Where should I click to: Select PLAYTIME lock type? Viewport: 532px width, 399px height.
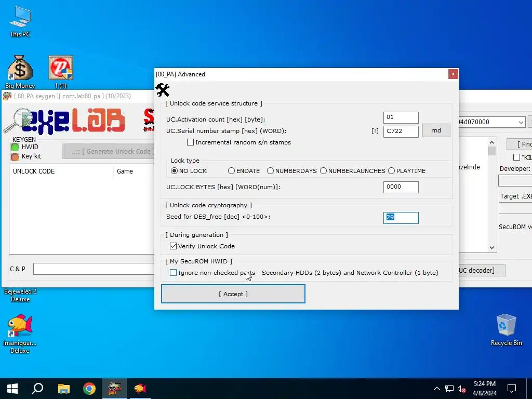(x=392, y=170)
